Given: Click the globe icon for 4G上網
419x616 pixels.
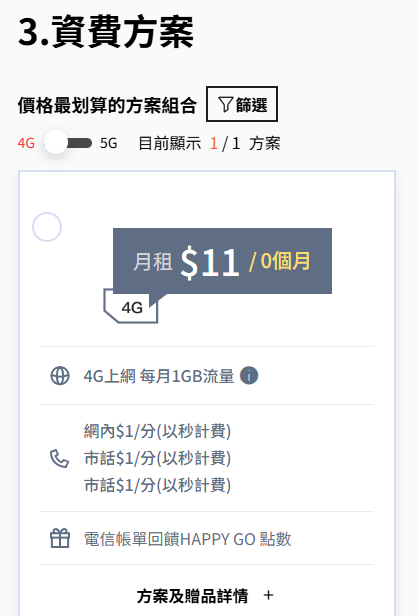Looking at the screenshot, I should 60,376.
